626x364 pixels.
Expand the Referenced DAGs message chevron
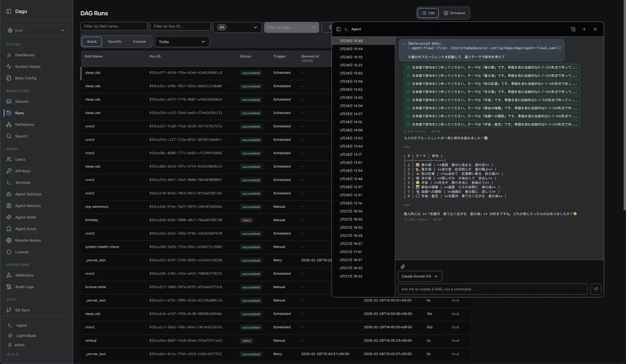(404, 44)
